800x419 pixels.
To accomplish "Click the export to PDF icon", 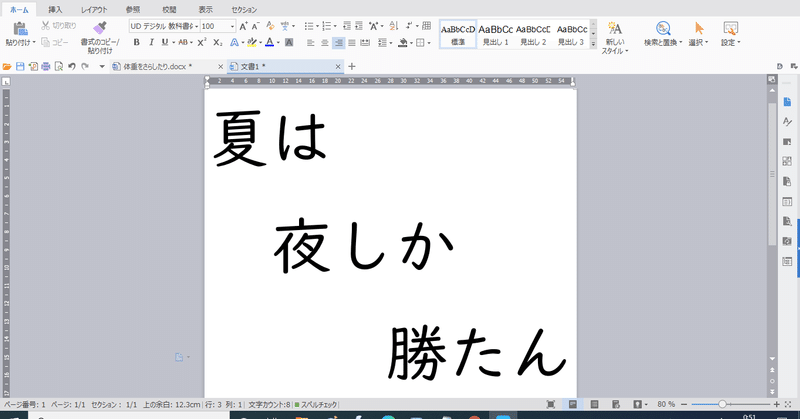I will click(x=33, y=66).
